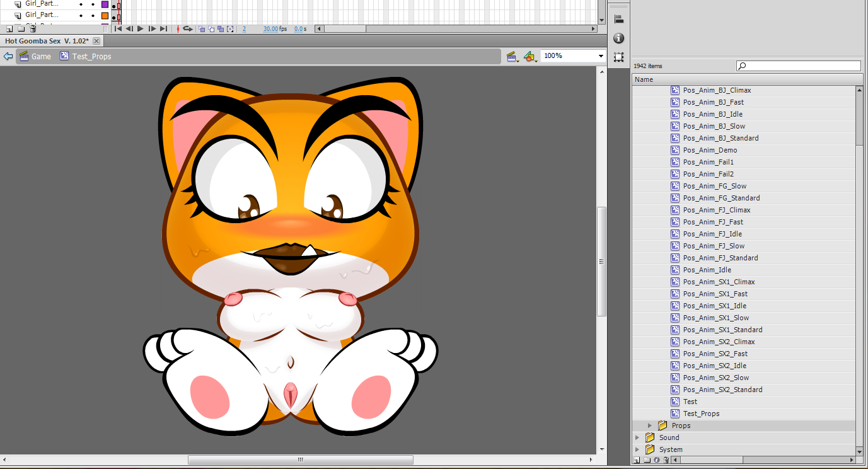
Task: Expand the System folder
Action: [x=637, y=449]
